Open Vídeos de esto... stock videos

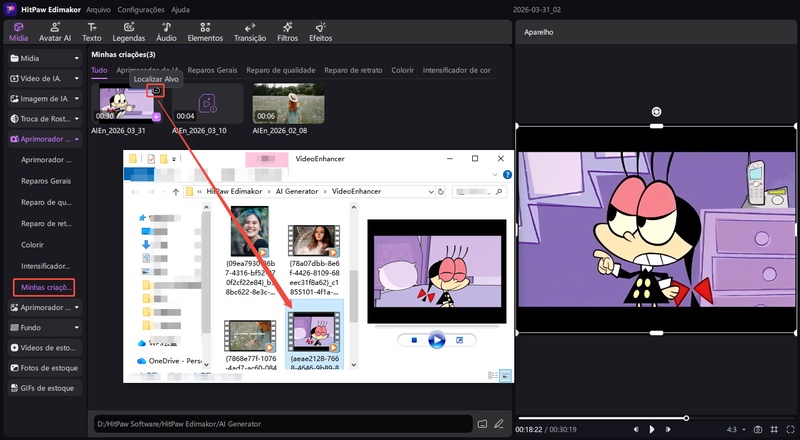(x=45, y=348)
